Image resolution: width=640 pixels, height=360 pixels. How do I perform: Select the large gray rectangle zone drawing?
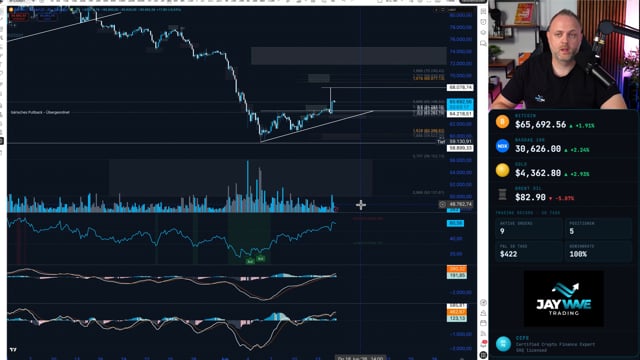(x=348, y=56)
